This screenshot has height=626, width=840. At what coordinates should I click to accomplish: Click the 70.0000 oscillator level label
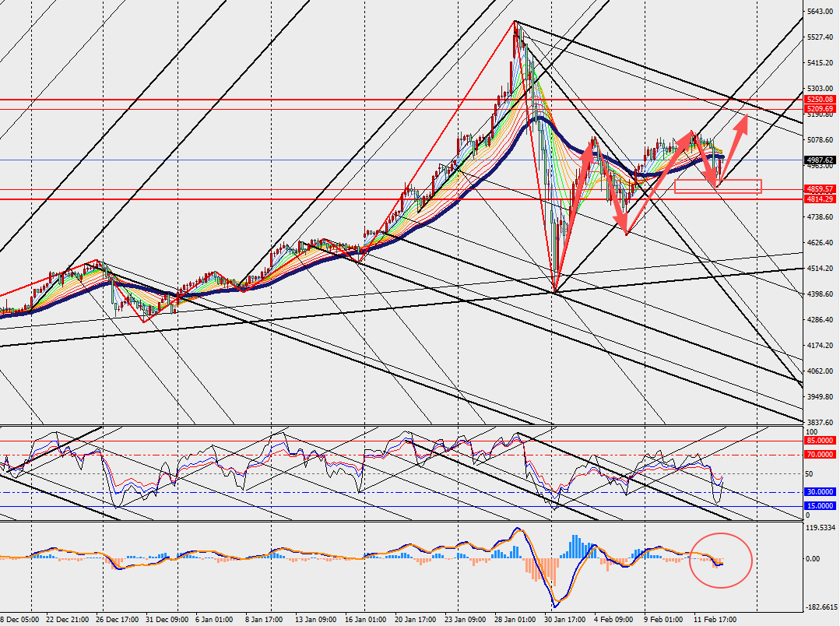pyautogui.click(x=821, y=454)
